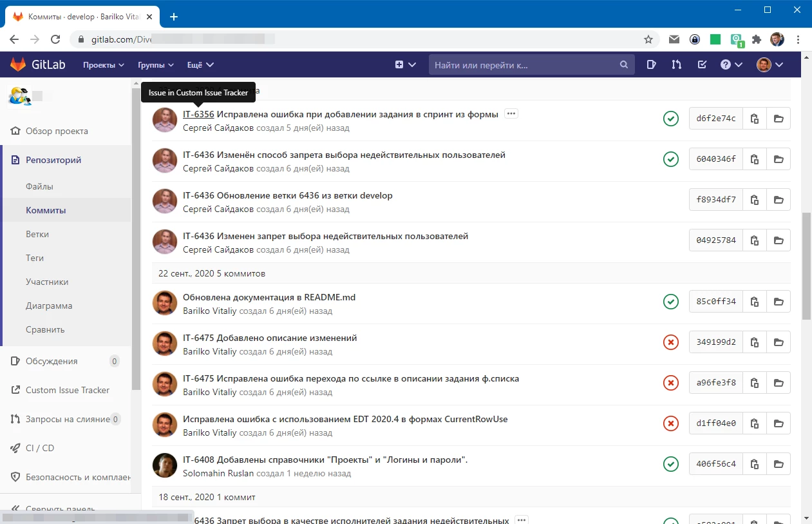The image size is (812, 524).
Task: Open issue link IT-6356
Action: pos(198,114)
